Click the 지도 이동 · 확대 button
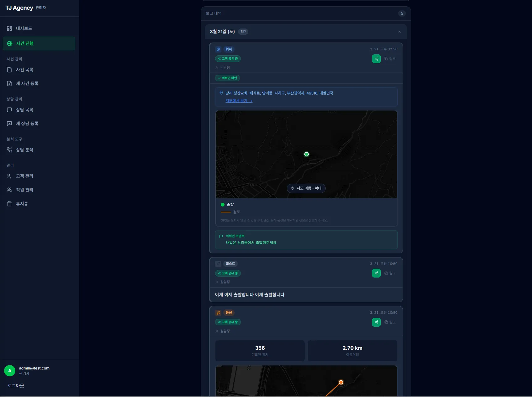 point(306,188)
